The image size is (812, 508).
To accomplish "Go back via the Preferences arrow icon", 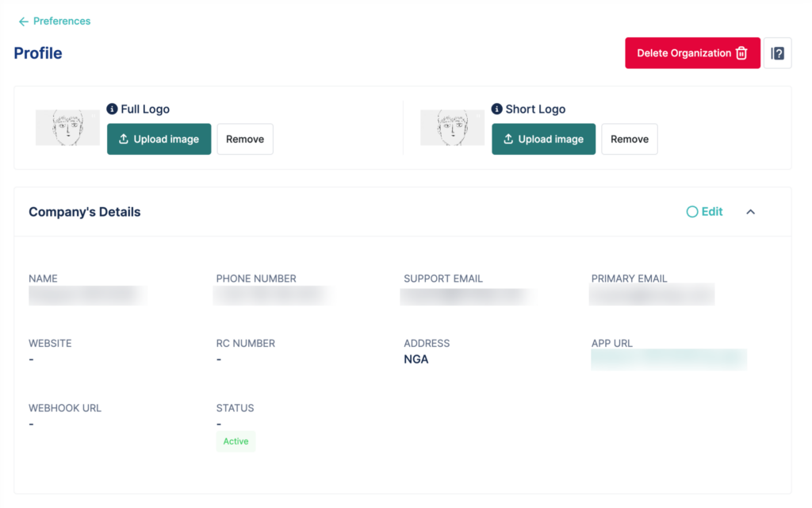I will (23, 21).
